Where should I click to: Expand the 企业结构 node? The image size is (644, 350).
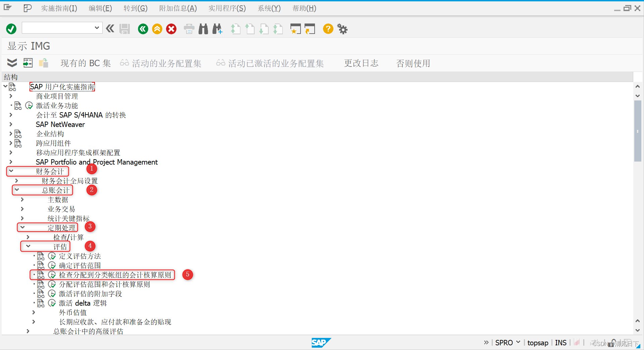pos(11,134)
